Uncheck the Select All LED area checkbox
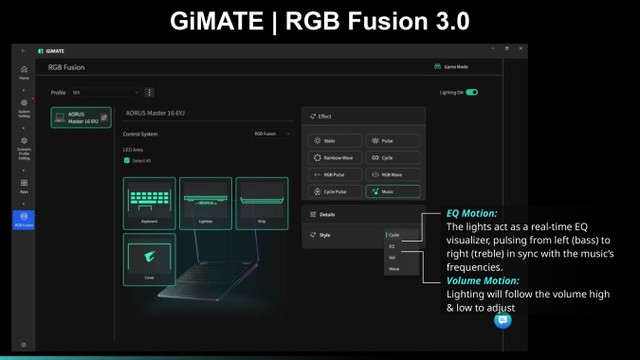640x360 pixels. tap(127, 160)
